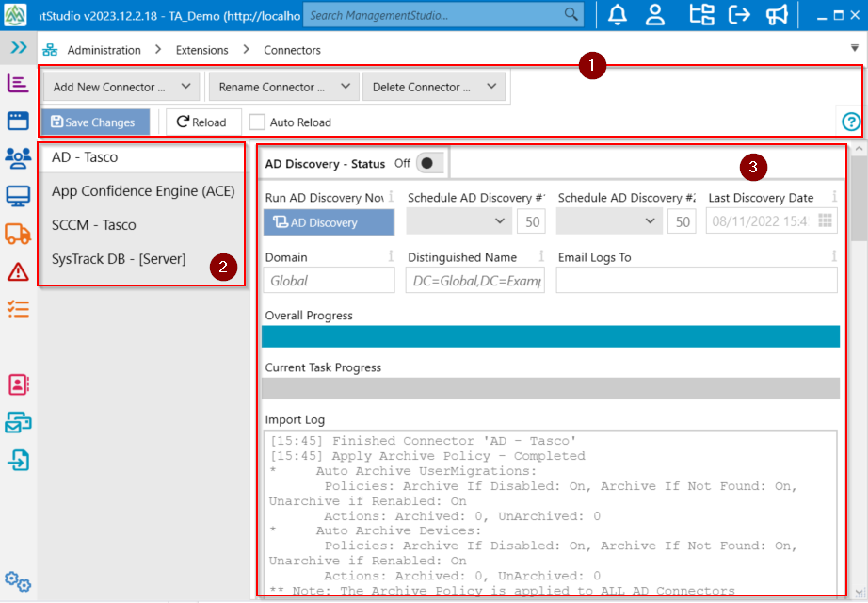Image resolution: width=868 pixels, height=603 pixels.
Task: Open Schedule AD Discovery #2 dropdown
Action: click(609, 221)
